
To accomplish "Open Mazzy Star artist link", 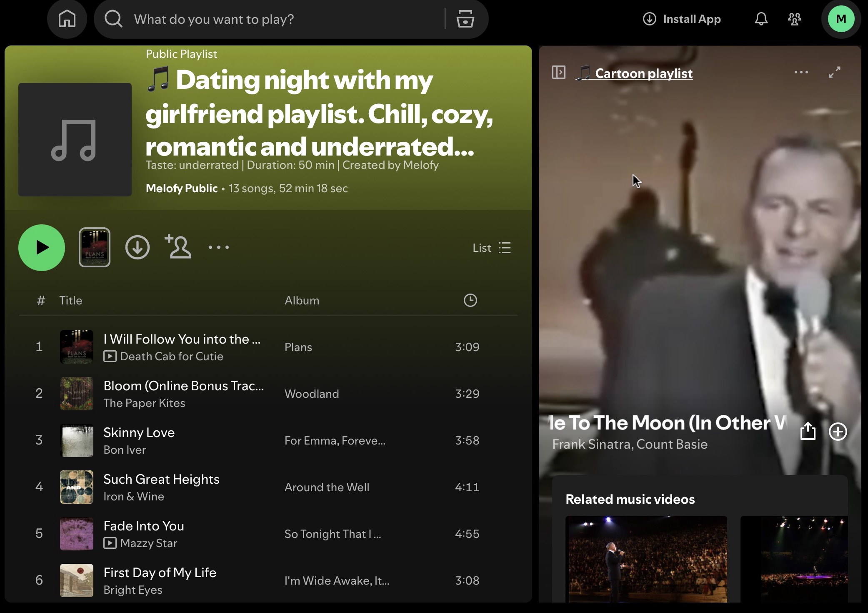I will 149,543.
